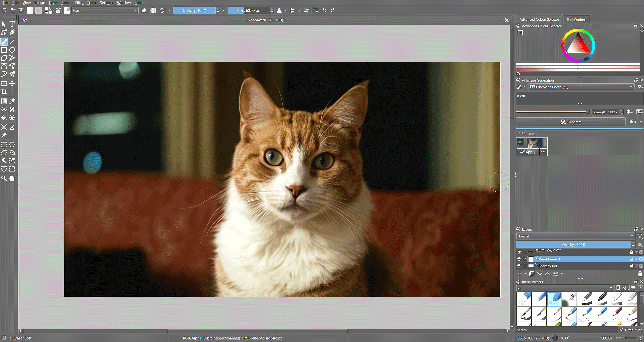Viewport: 644px width, 342px height.
Task: Choose the Fill bucket tool
Action: [x=4, y=118]
